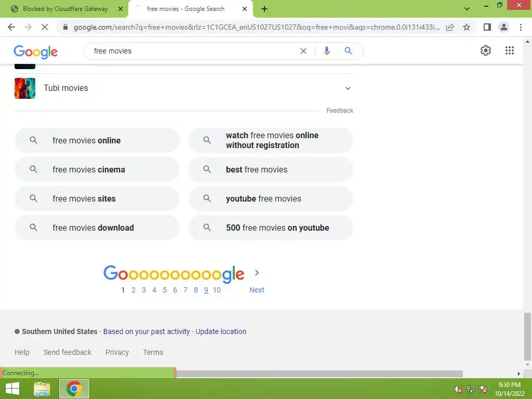Search related 'free movies sites'

[x=97, y=198]
